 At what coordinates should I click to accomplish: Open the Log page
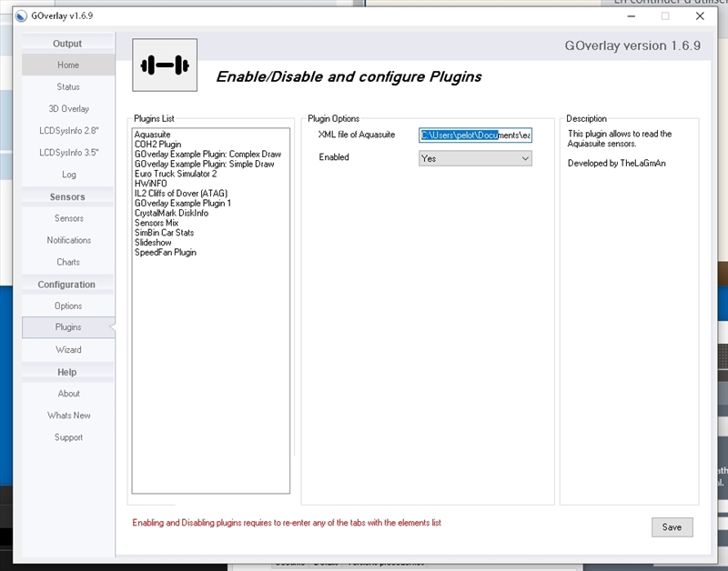click(67, 175)
